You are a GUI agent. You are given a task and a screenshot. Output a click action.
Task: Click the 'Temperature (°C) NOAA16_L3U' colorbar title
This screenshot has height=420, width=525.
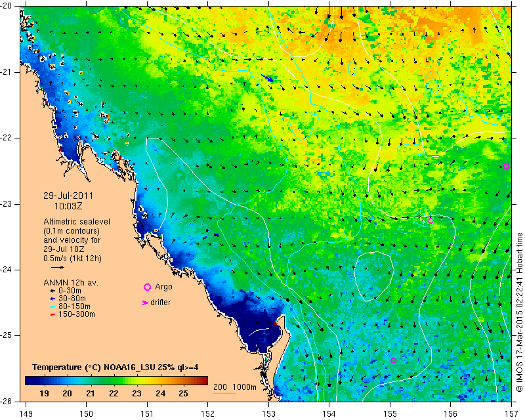[95, 367]
